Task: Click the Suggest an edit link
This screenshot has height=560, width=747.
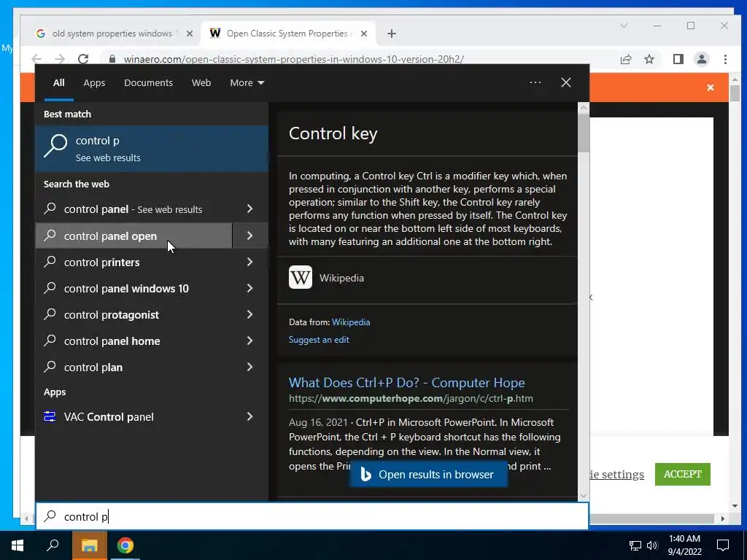Action: (x=319, y=340)
